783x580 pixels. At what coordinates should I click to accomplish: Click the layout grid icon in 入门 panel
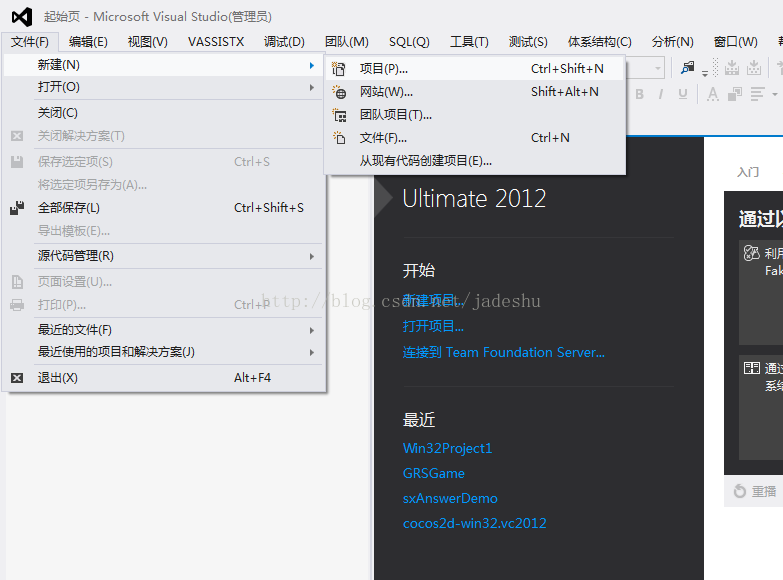pyautogui.click(x=752, y=368)
